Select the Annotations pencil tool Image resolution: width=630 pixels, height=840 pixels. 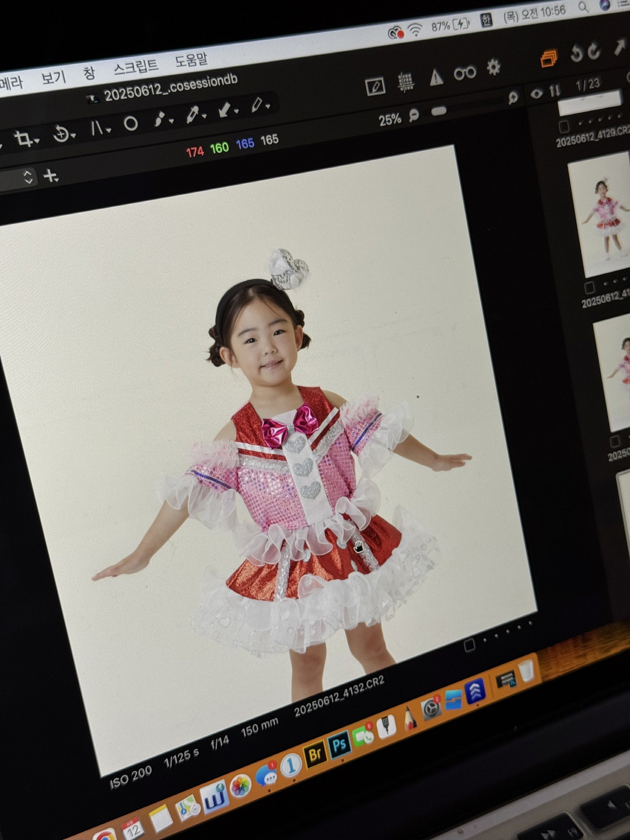coord(256,105)
